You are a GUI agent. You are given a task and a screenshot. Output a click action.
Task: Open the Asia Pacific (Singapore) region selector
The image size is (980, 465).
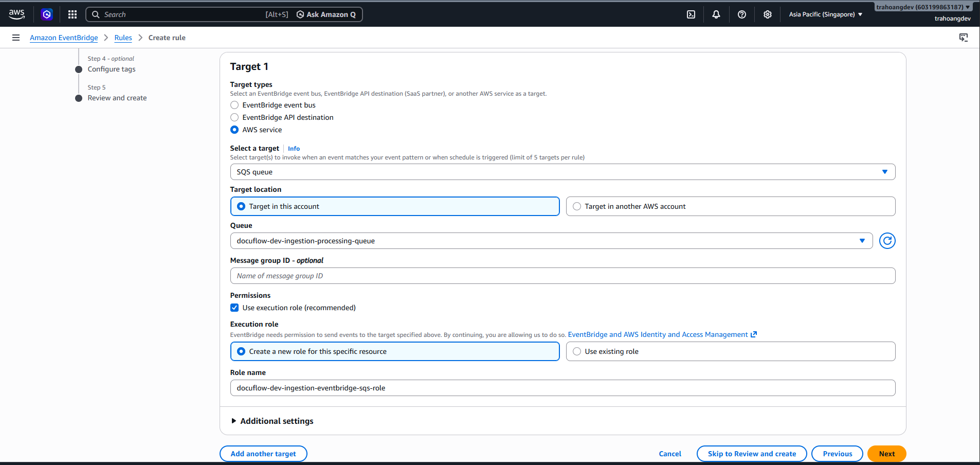click(826, 14)
